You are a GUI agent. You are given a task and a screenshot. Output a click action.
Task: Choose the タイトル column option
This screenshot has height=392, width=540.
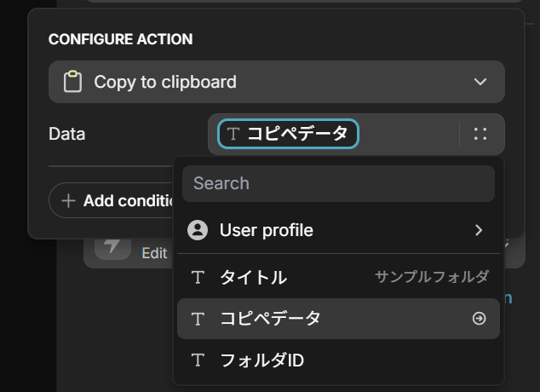[x=338, y=277]
